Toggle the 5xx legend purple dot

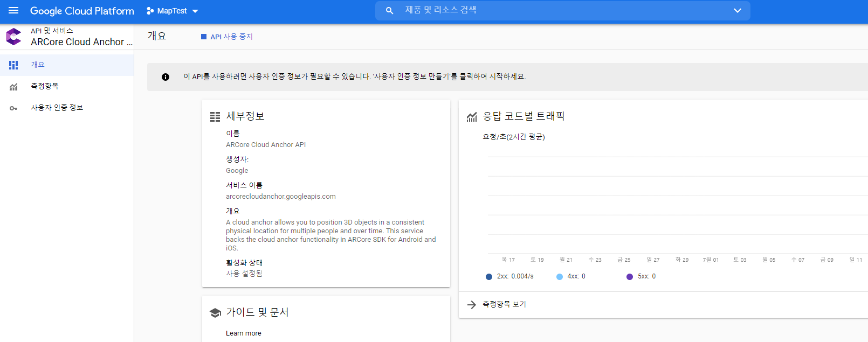tap(630, 277)
